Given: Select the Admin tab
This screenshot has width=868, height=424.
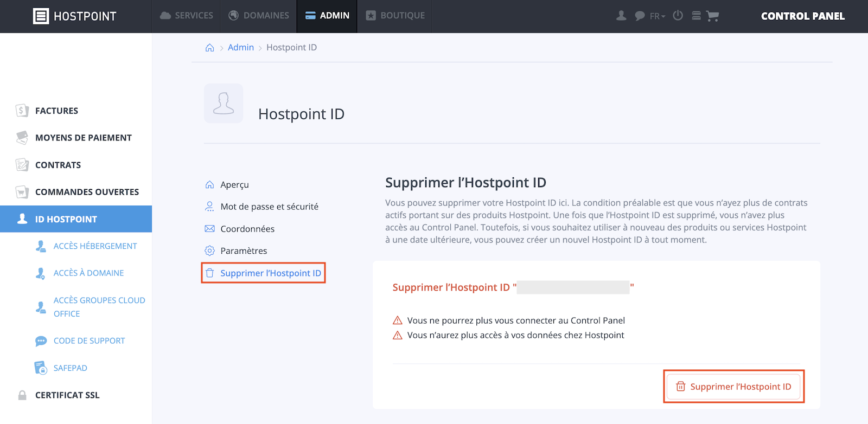Looking at the screenshot, I should pos(327,16).
